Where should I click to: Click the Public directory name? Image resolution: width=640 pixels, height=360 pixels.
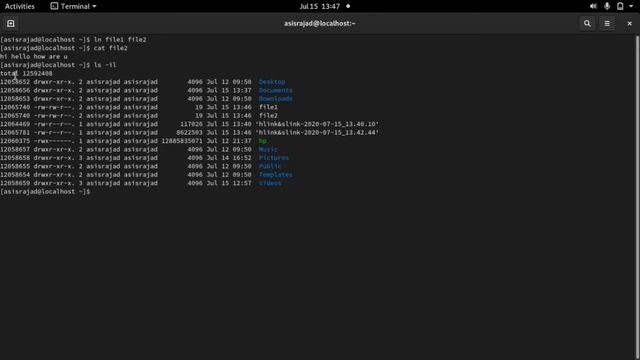[x=270, y=166]
